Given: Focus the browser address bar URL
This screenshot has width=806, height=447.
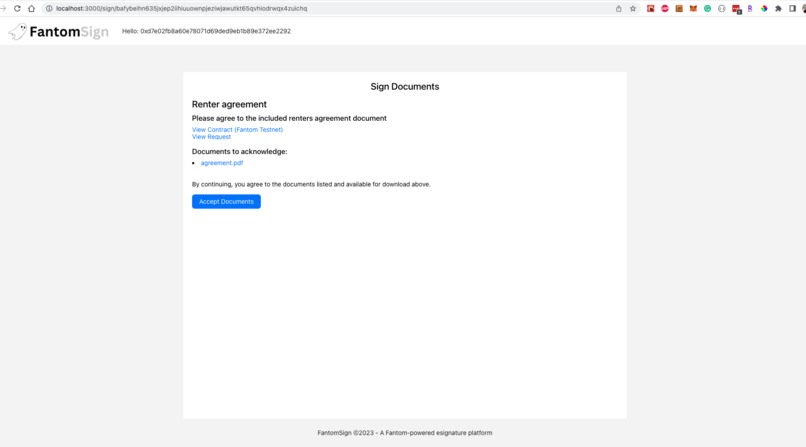Looking at the screenshot, I should click(x=181, y=8).
